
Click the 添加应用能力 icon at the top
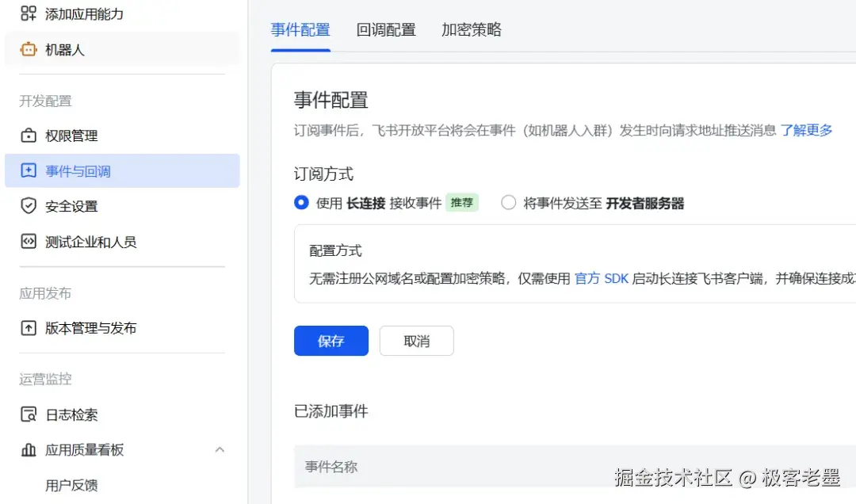coord(27,13)
